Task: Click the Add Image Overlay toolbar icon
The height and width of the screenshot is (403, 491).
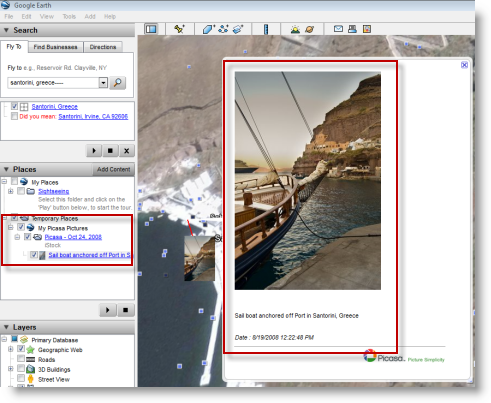Action: [238, 29]
